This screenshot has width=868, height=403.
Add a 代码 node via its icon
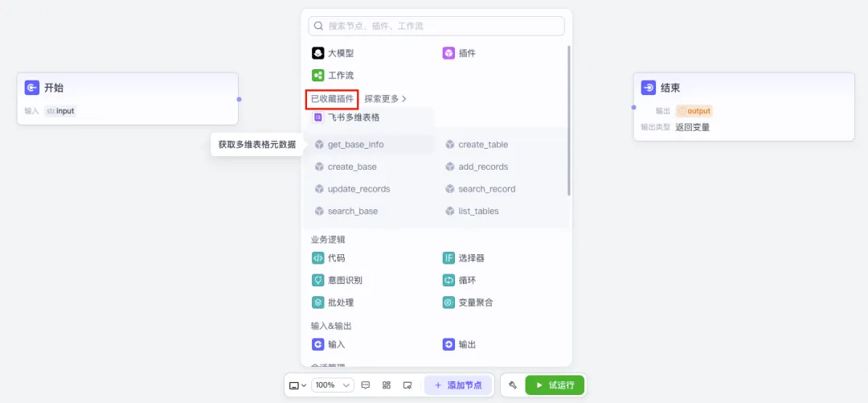[317, 258]
